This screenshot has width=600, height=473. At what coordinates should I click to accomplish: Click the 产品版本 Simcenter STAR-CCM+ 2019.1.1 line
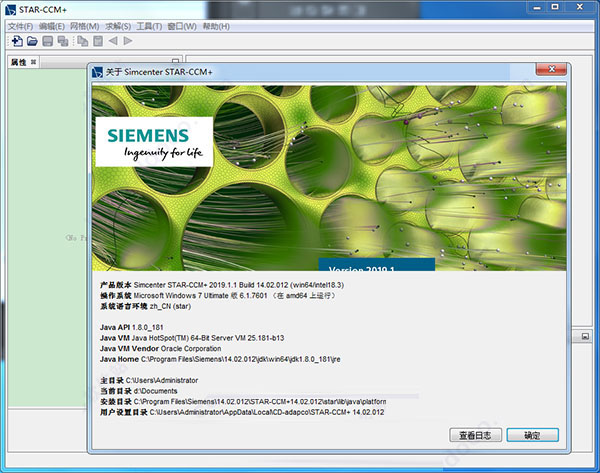222,285
